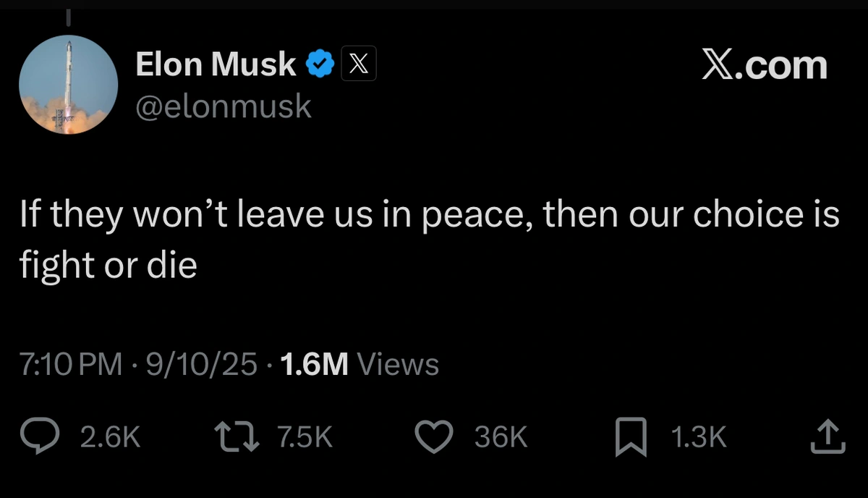Image resolution: width=868 pixels, height=498 pixels.
Task: Click the 9/10/25 post date
Action: point(201,364)
